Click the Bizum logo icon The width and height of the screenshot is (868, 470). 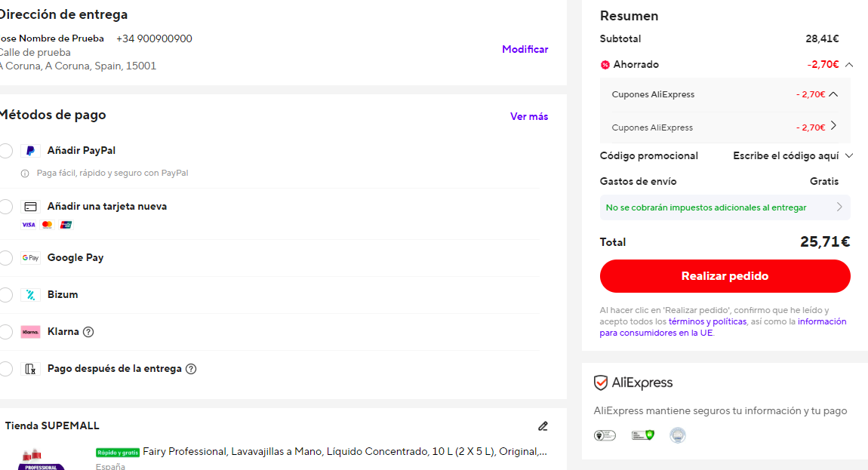[30, 294]
